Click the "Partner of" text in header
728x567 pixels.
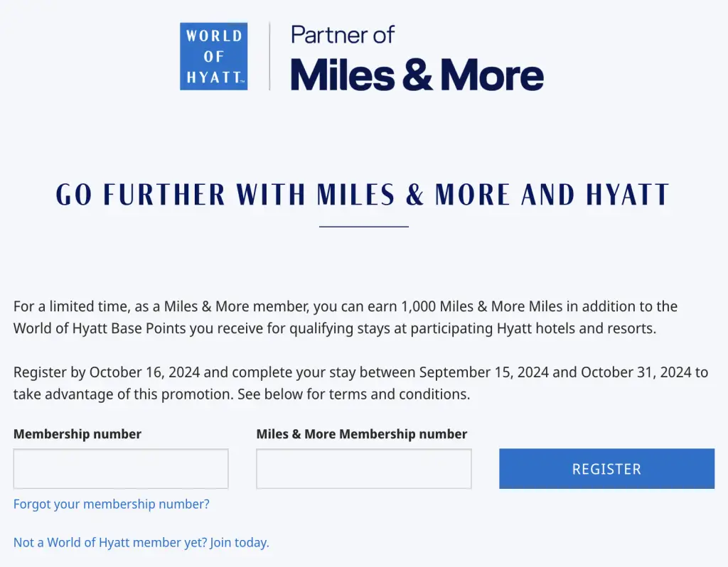click(x=343, y=34)
